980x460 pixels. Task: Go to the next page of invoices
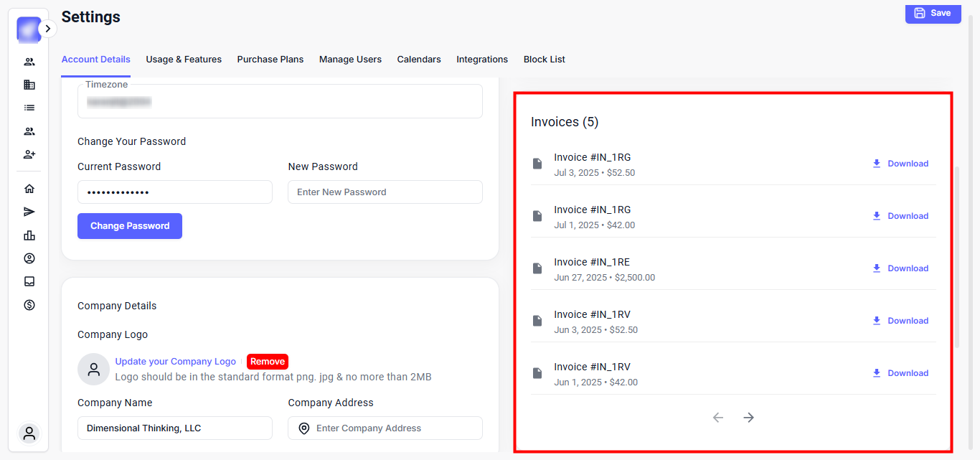[749, 418]
